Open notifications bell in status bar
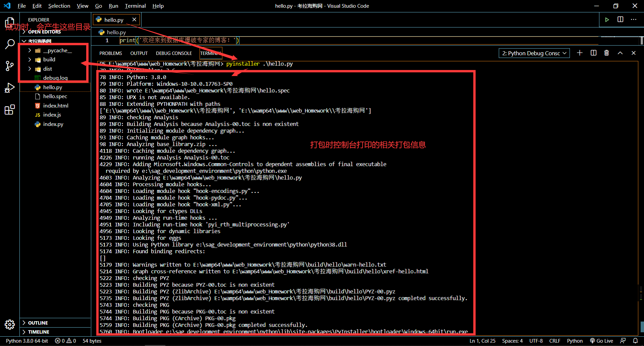The width and height of the screenshot is (644, 346). [x=635, y=341]
